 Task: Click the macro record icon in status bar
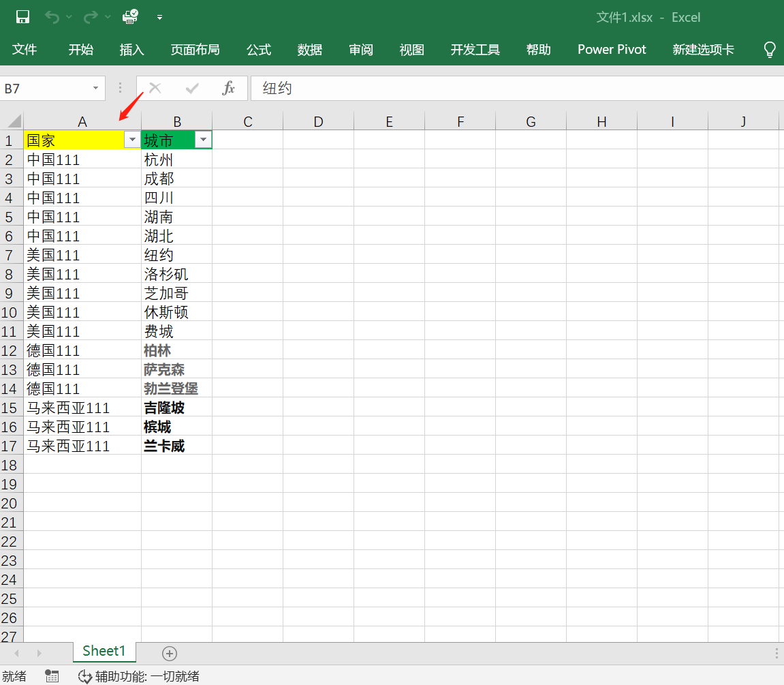point(52,676)
